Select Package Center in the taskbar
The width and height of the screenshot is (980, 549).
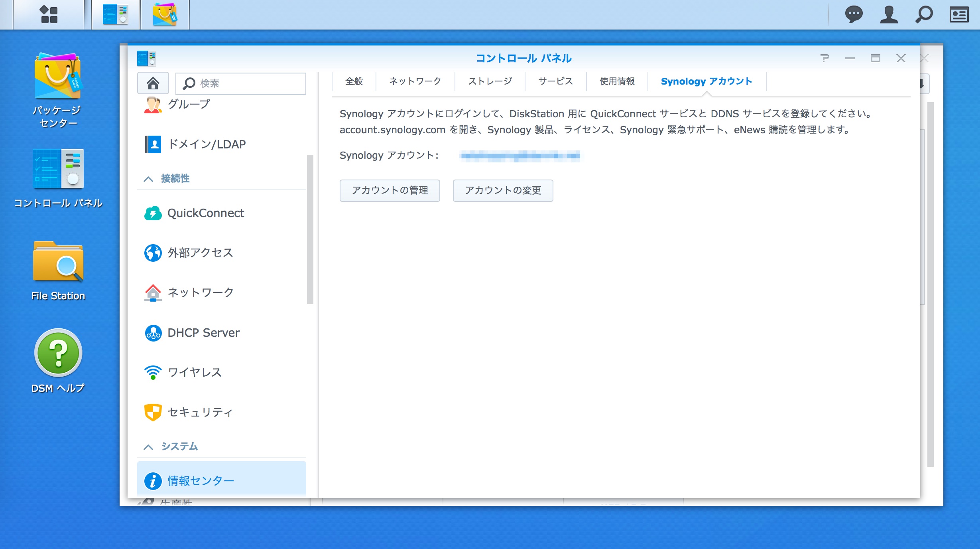coord(165,15)
